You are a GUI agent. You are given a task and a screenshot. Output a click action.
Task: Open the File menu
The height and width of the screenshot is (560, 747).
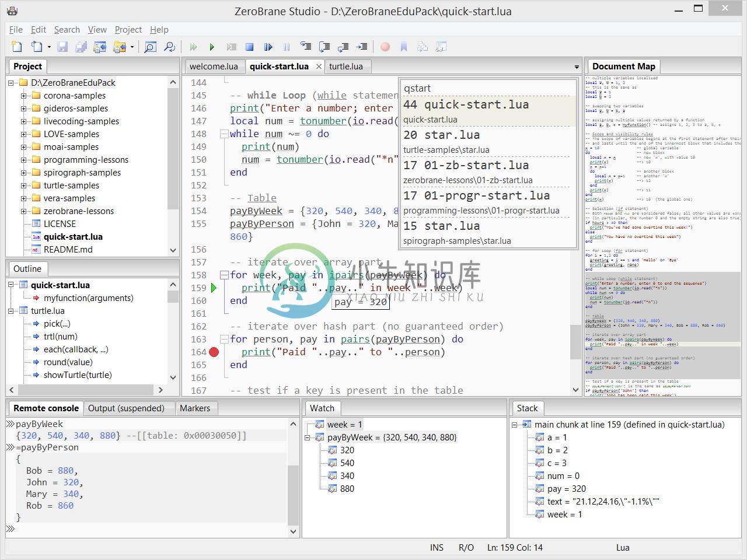tap(16, 30)
